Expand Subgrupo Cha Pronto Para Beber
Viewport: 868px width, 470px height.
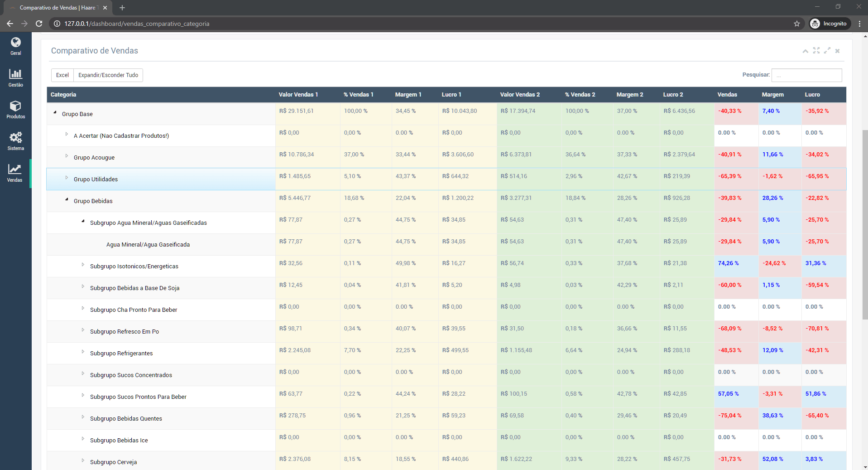83,308
